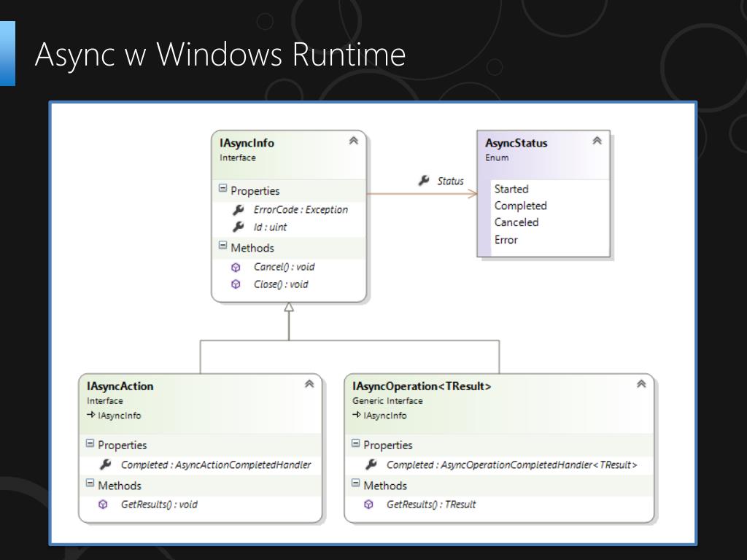Click the method cube icon beside Cancel()
This screenshot has height=560, width=747.
(236, 267)
